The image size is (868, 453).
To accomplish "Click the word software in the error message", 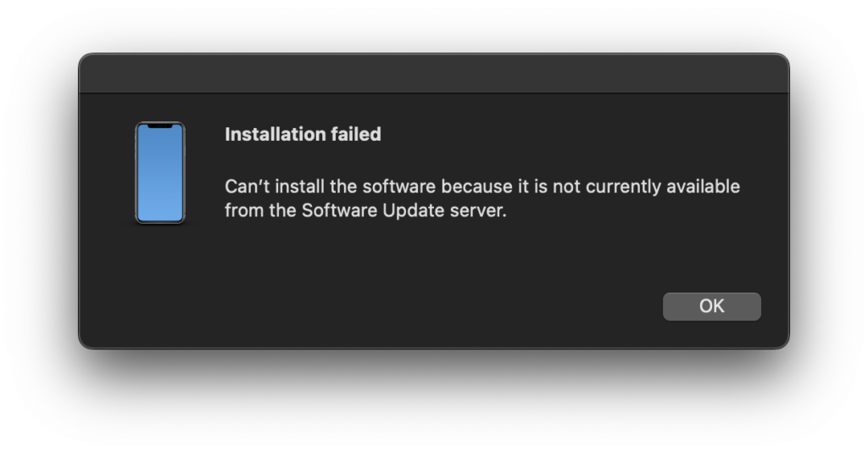I will click(399, 187).
